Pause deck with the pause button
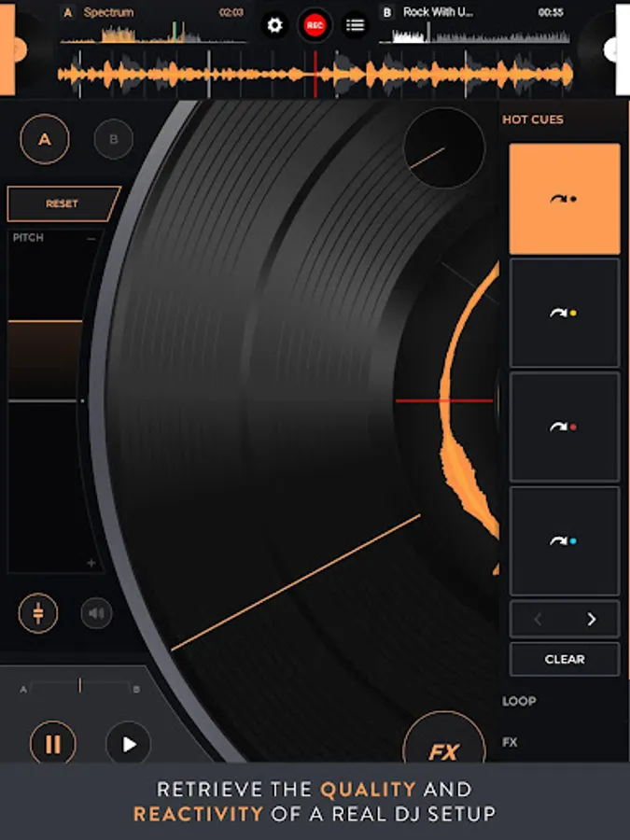The width and height of the screenshot is (630, 840). [x=52, y=744]
